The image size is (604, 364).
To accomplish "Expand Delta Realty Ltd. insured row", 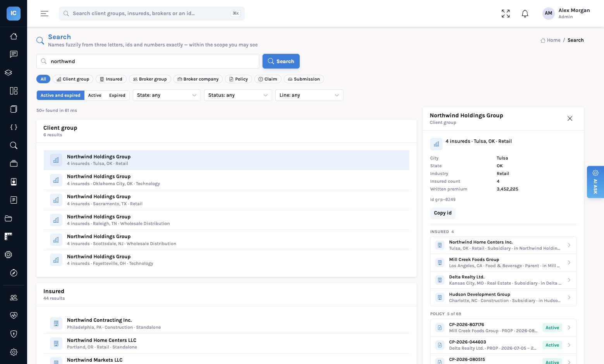I will coord(503,280).
